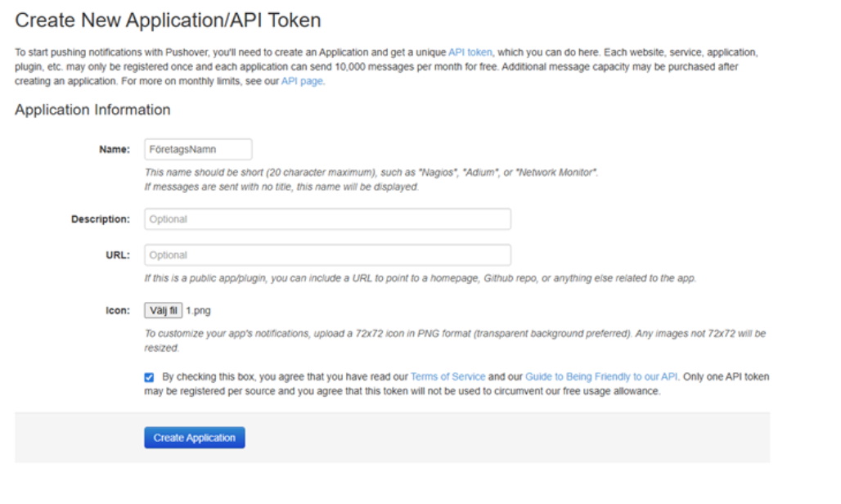Click the URL: field label
841x504 pixels.
[x=118, y=255]
